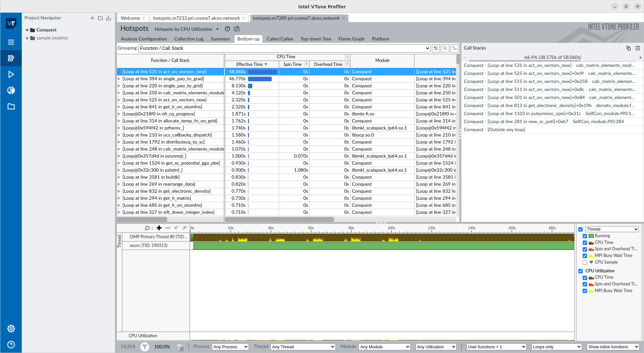Enable the CPU Sample checkbox
This screenshot has height=353, width=644.
pyautogui.click(x=585, y=262)
